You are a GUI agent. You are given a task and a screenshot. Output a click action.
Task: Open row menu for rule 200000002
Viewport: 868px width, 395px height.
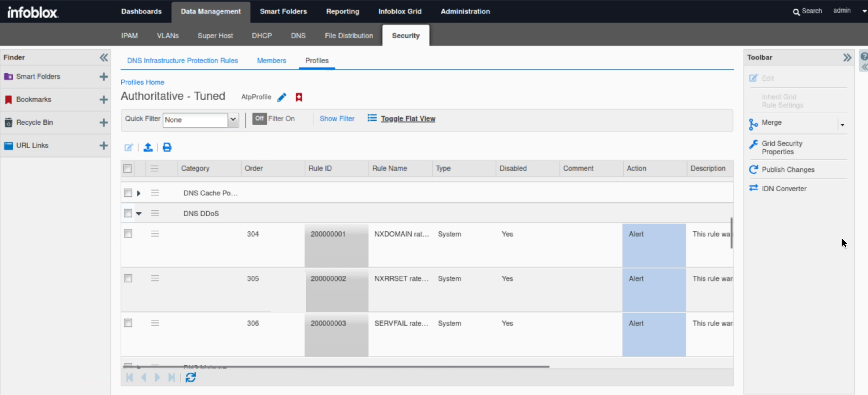click(x=155, y=278)
